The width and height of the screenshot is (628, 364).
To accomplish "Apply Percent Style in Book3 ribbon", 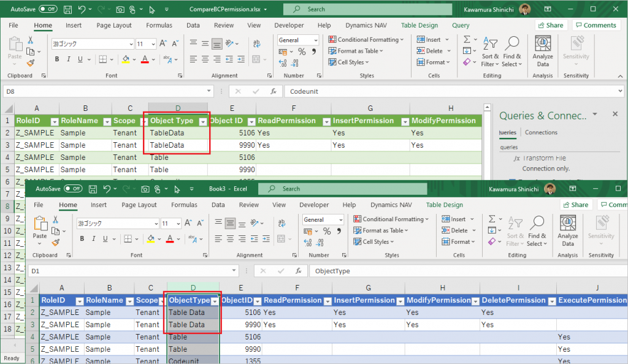I will [327, 231].
